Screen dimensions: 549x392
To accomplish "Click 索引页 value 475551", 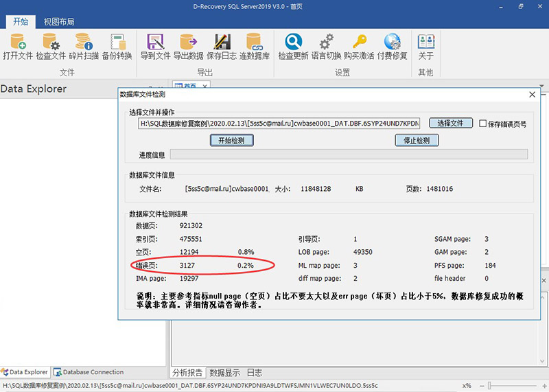I will [191, 239].
